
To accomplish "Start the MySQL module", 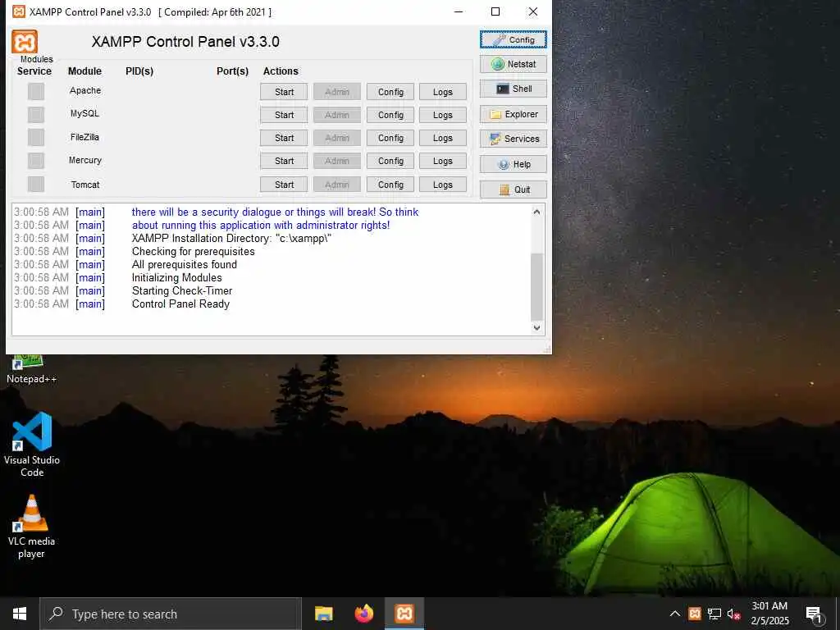I will click(284, 115).
